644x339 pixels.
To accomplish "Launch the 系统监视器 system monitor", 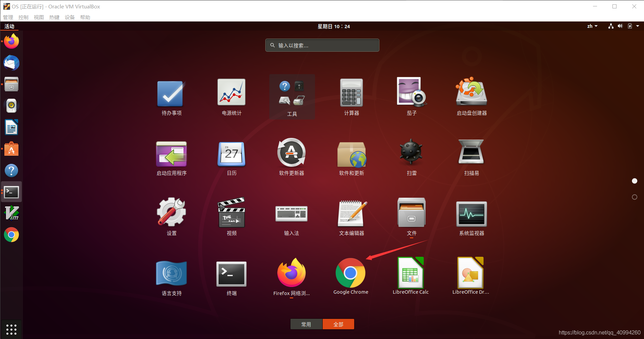I will click(x=472, y=218).
